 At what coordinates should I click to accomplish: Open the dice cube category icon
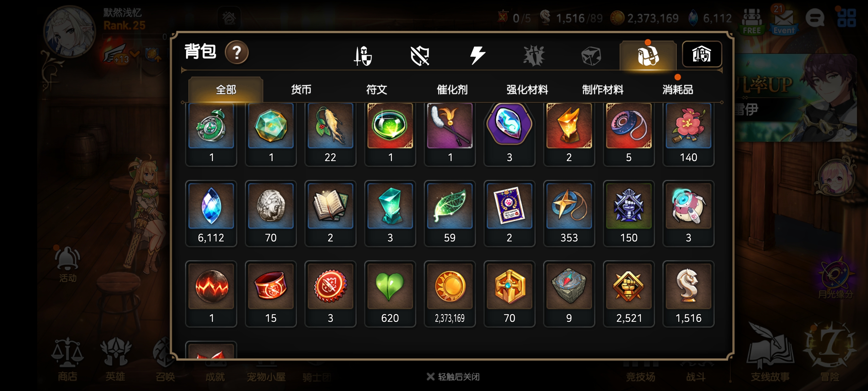591,56
